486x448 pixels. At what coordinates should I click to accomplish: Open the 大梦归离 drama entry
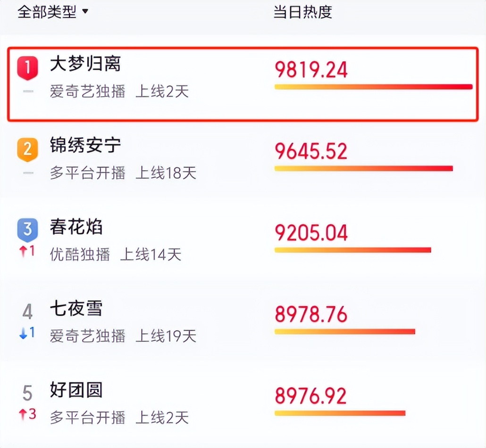click(85, 66)
